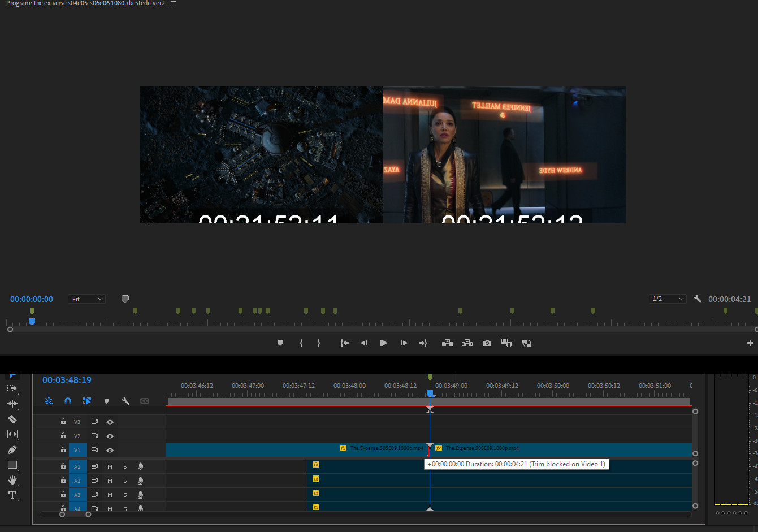Choose the Type tool
Screen dimensions: 758x532
click(12, 496)
